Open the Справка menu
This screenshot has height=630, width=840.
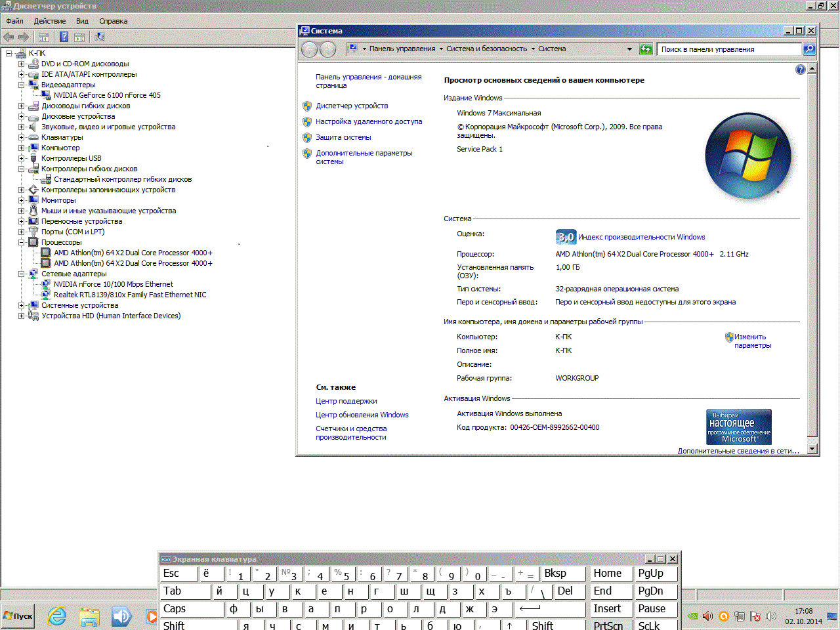coord(113,21)
